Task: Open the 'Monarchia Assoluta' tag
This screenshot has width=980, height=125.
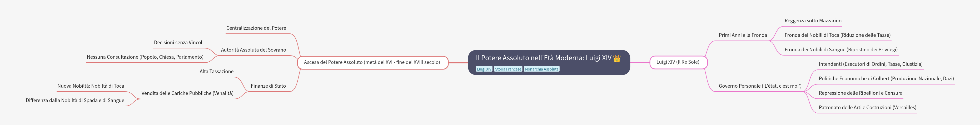Action: click(541, 69)
